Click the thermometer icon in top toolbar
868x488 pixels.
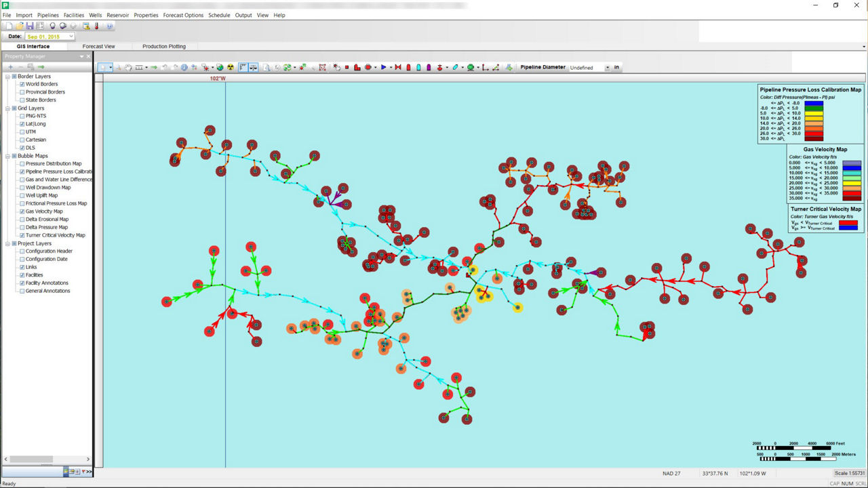tap(96, 26)
